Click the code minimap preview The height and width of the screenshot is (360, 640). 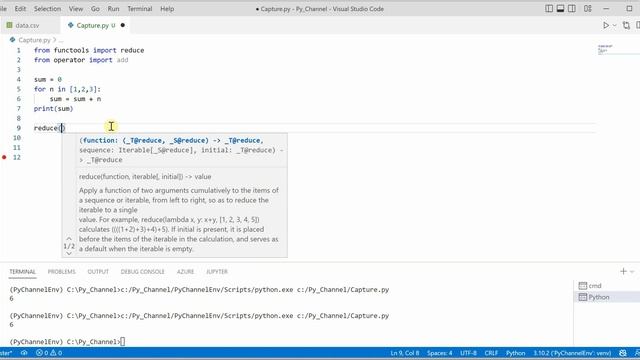click(x=605, y=49)
